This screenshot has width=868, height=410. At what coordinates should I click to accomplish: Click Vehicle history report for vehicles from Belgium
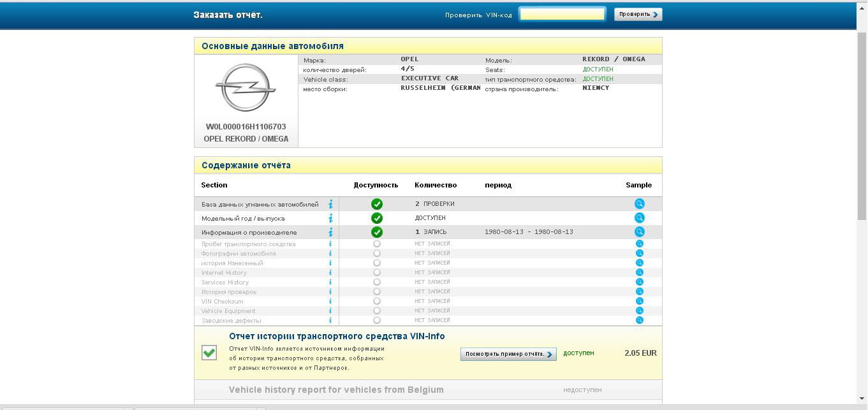(x=336, y=390)
